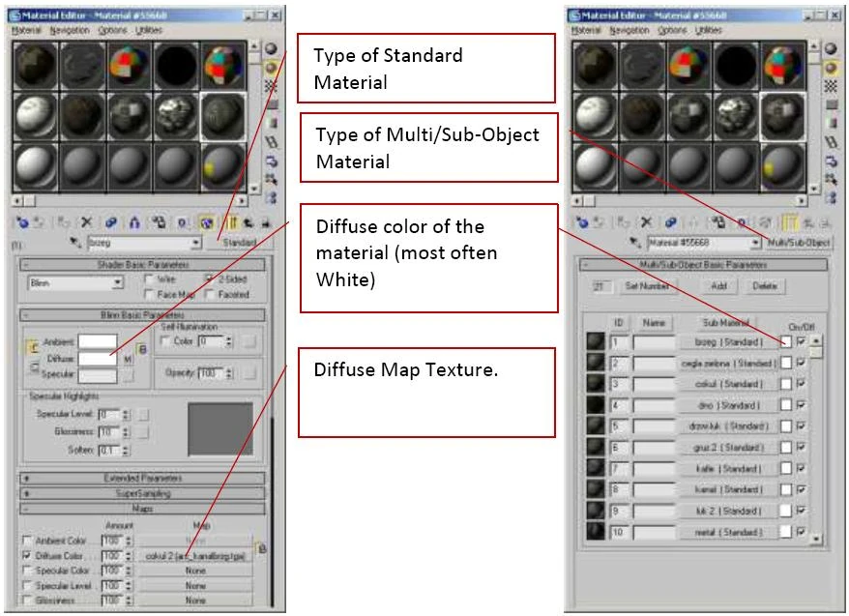Click Select by Material icon in Standard window

click(x=271, y=179)
